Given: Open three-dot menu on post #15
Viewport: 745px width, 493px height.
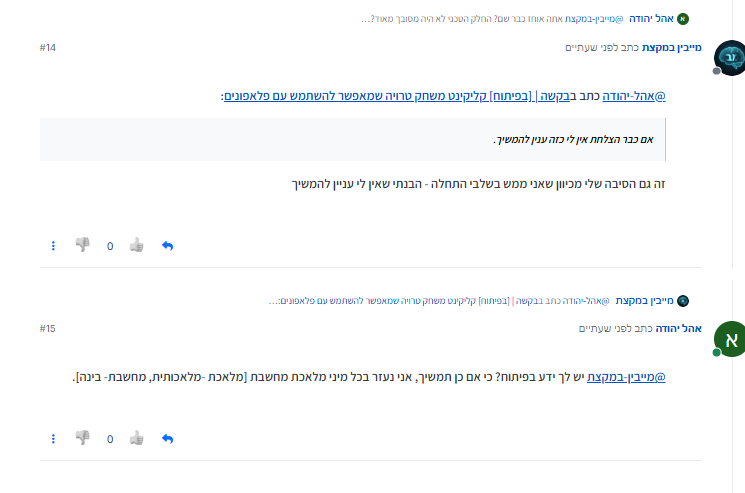Looking at the screenshot, I should pos(53,438).
